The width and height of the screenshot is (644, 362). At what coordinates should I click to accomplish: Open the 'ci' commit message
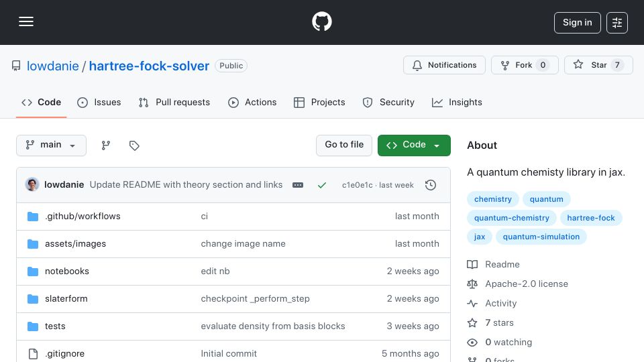click(x=204, y=217)
